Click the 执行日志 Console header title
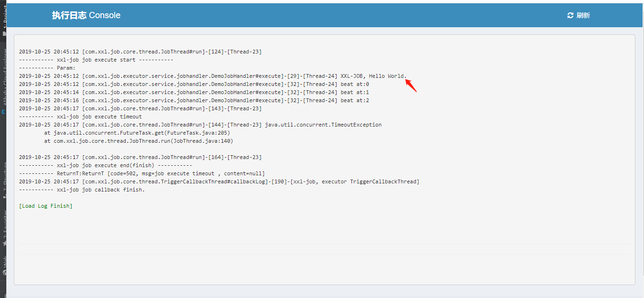Screen dimensions: 644x298 [86, 15]
